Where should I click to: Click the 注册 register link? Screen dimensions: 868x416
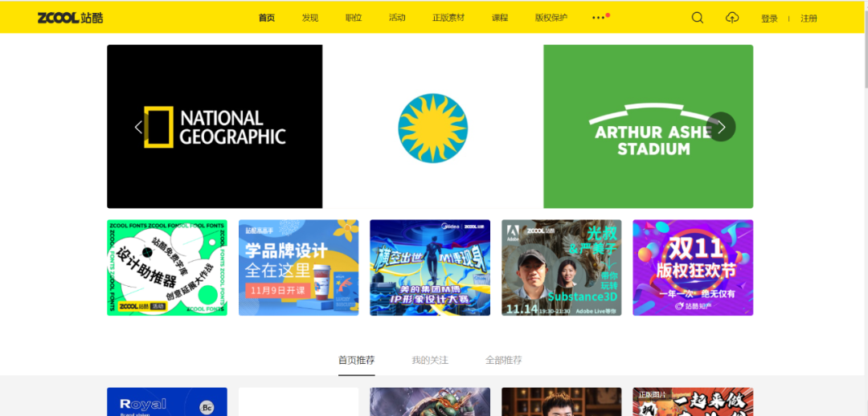click(x=809, y=18)
